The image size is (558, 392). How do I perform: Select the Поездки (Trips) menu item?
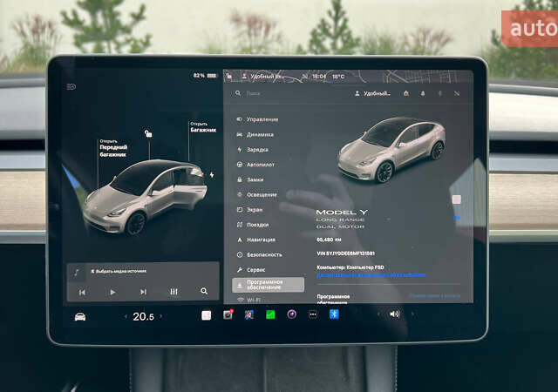[x=253, y=225]
